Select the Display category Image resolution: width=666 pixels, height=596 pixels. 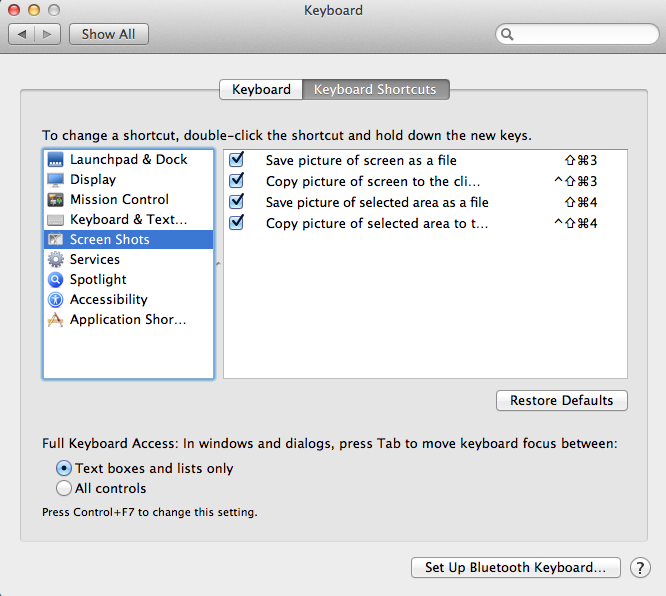pos(128,179)
